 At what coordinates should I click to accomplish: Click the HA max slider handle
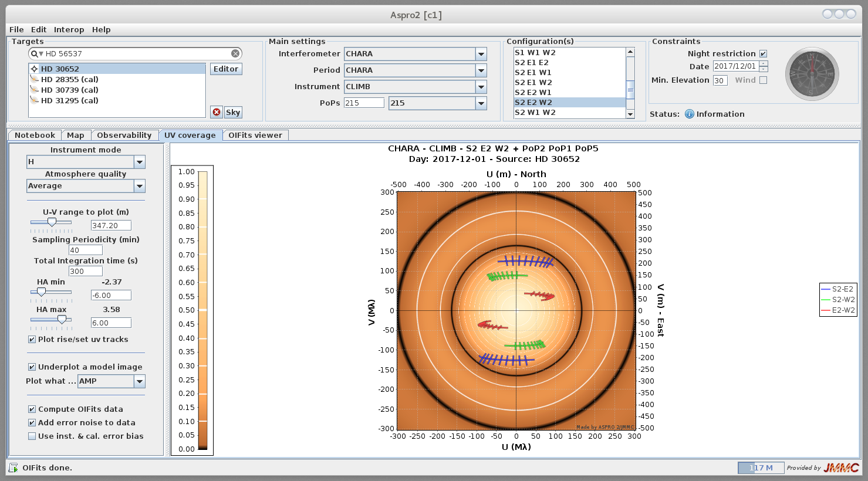62,320
